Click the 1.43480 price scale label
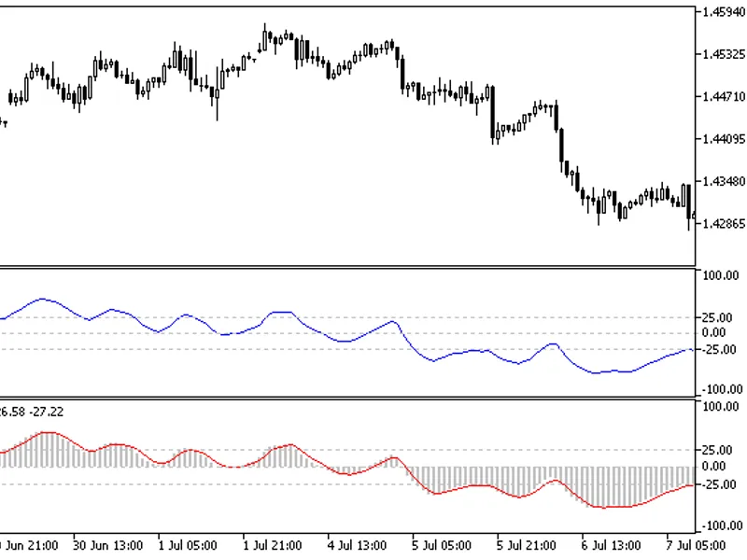The height and width of the screenshot is (560, 747). pos(724,181)
